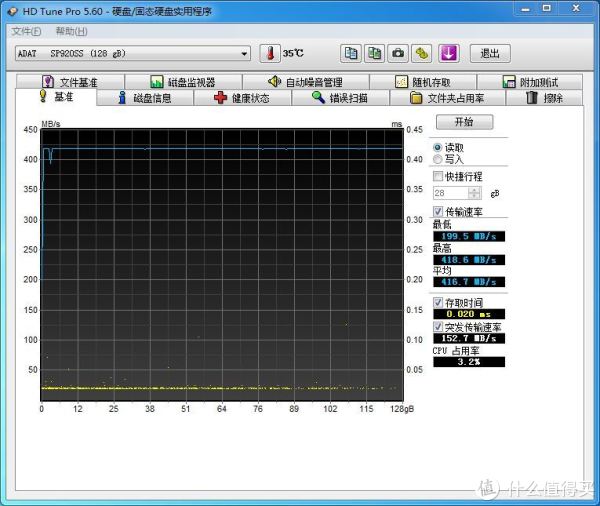Viewport: 600px width, 506px height.
Task: Click the HD Tune title bar app icon
Action: point(12,11)
